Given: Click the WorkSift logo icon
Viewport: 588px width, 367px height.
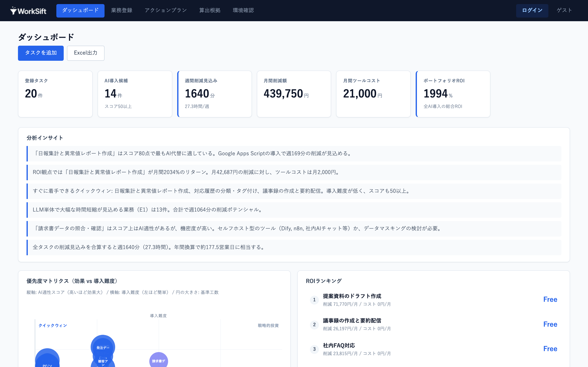Looking at the screenshot, I should click(13, 10).
